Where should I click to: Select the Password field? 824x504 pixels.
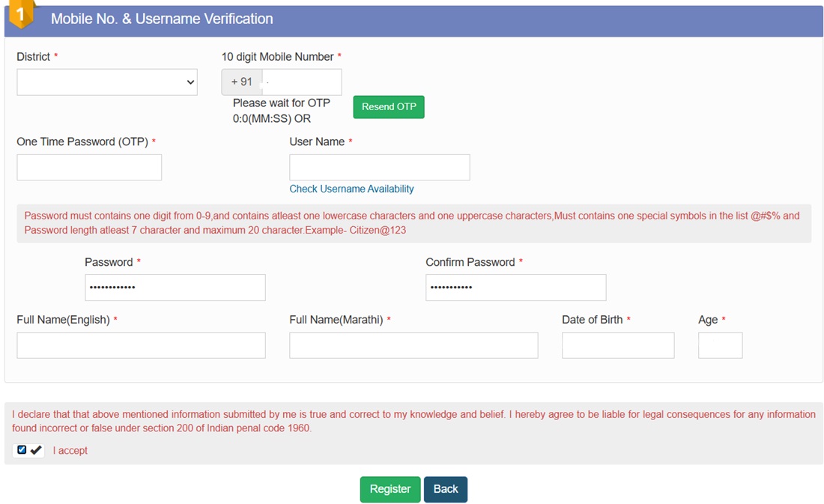(x=175, y=288)
